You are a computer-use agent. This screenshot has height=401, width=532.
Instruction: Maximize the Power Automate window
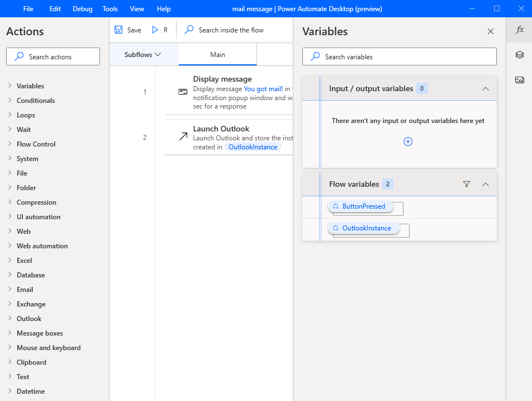tap(497, 8)
